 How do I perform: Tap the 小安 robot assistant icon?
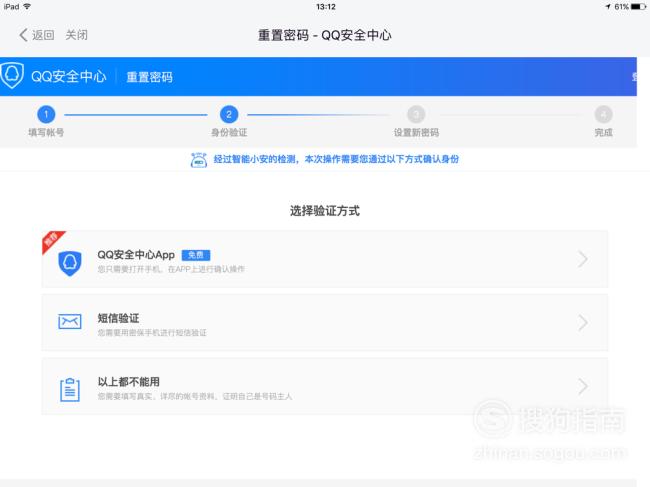pos(199,160)
